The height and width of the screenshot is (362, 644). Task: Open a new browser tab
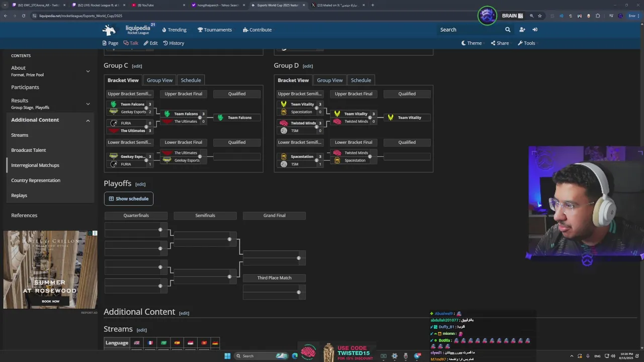tap(372, 5)
